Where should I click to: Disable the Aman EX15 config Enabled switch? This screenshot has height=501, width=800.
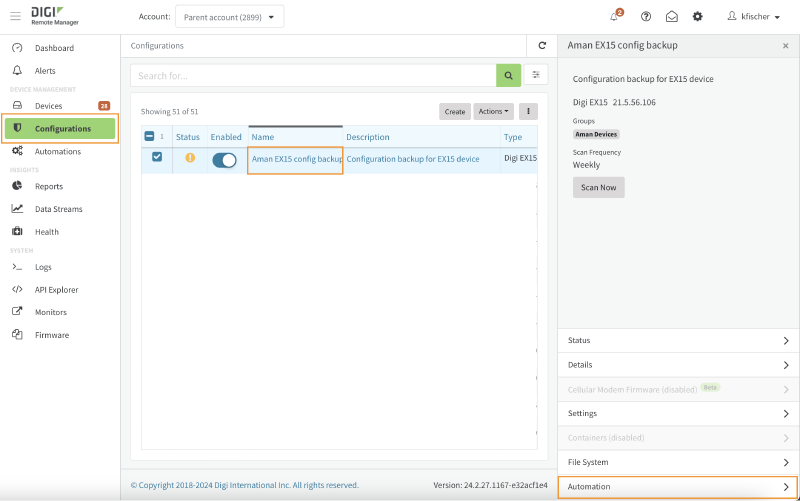coord(224,160)
